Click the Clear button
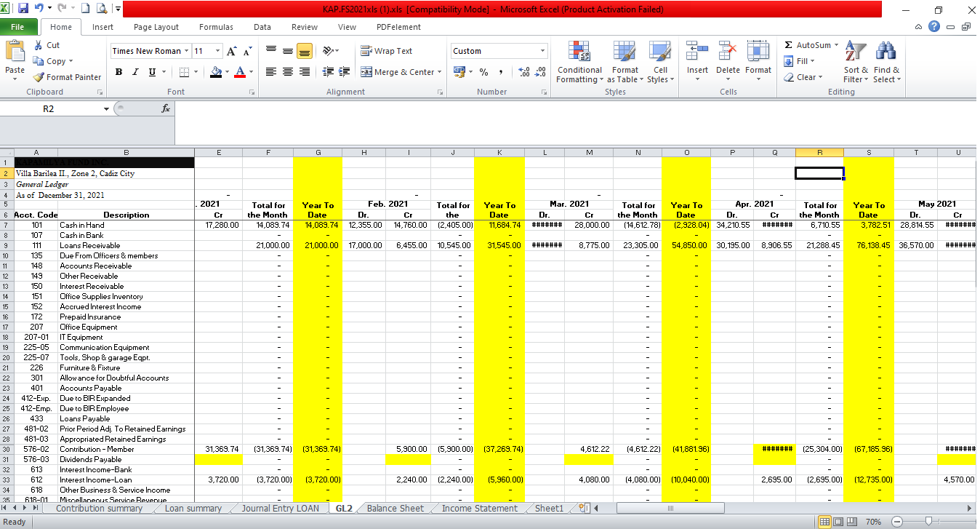 [803, 77]
